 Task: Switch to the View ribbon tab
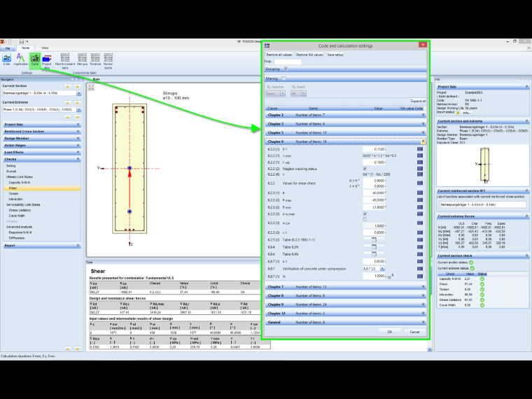point(45,48)
